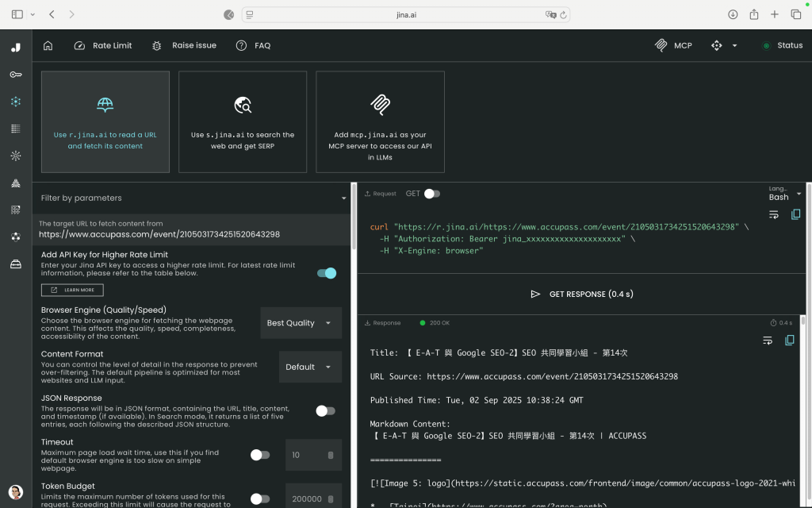
Task: Toggle word wrap in response panel
Action: tap(768, 341)
